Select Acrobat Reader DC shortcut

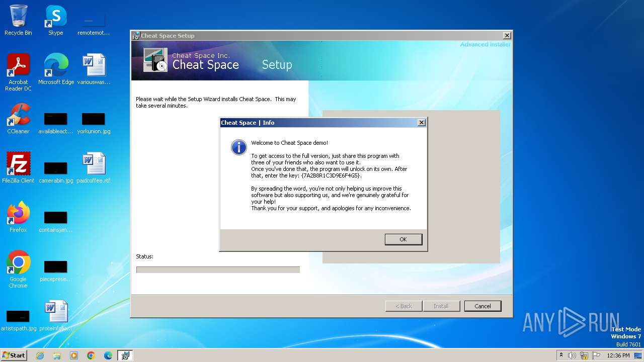click(18, 72)
